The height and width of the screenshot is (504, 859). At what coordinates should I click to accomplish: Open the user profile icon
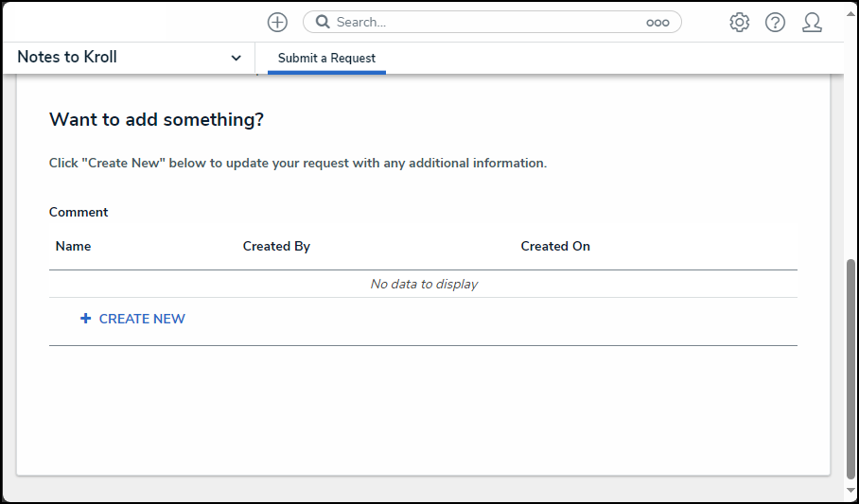tap(812, 23)
